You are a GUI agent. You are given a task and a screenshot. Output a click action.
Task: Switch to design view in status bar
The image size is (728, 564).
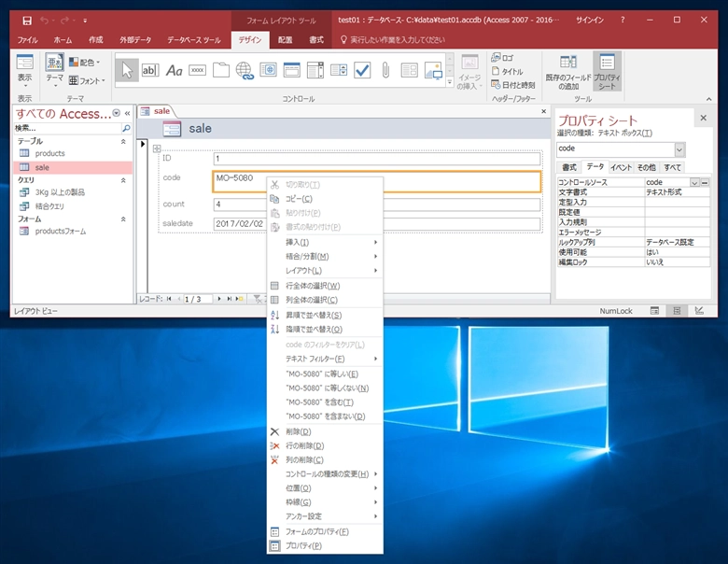coord(699,311)
